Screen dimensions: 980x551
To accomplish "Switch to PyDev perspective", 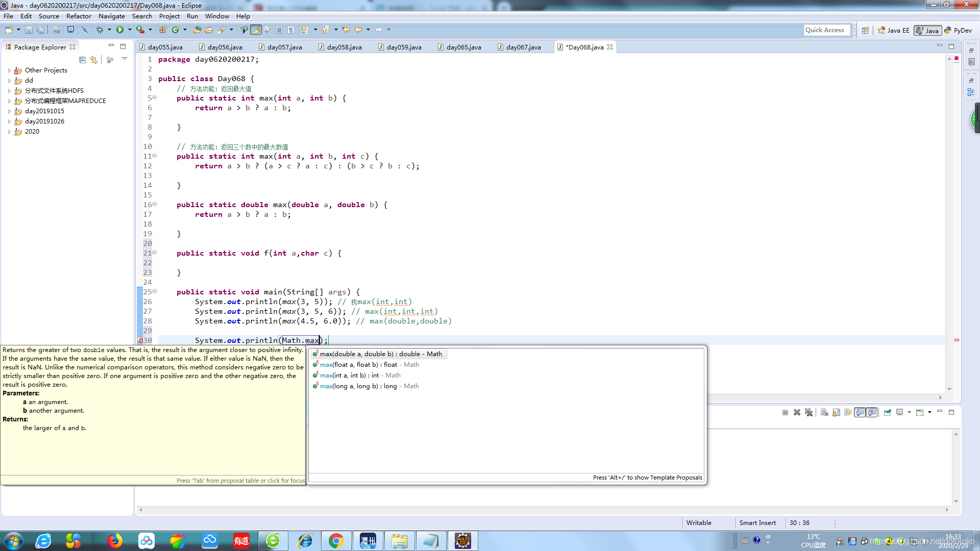I will coord(958,30).
